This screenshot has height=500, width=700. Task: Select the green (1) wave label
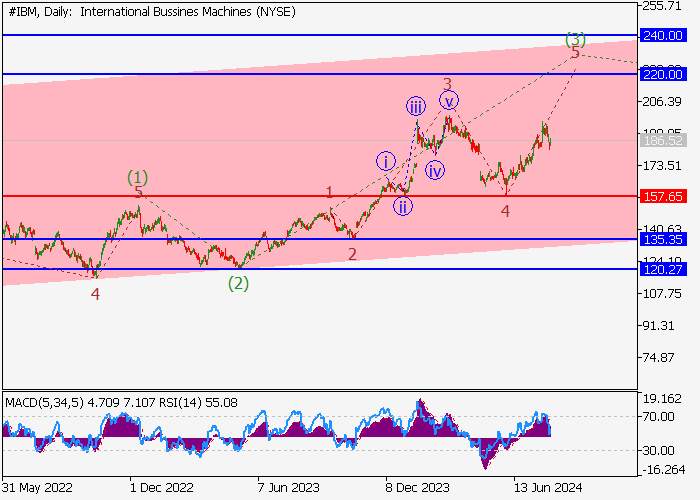[x=138, y=177]
